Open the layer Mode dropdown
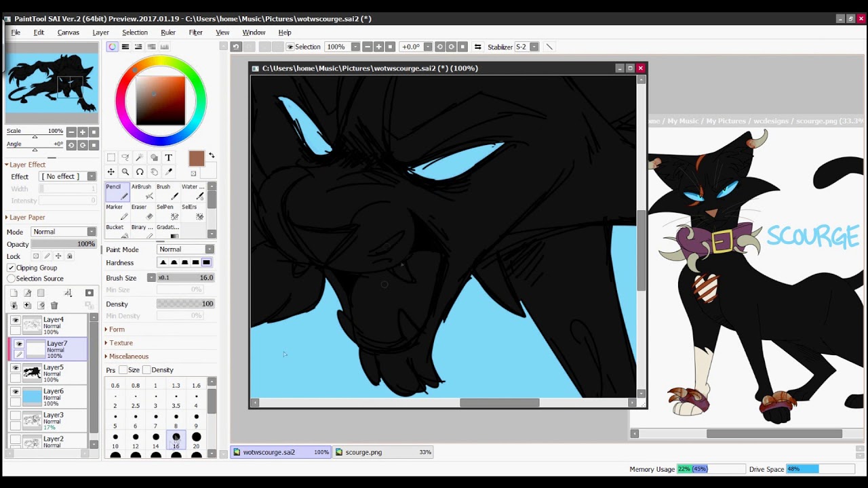868x488 pixels. point(63,232)
